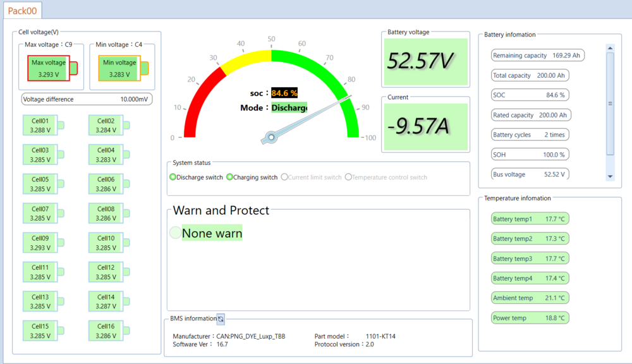Click the Remaining capacity 169.29 Ah field

point(538,55)
